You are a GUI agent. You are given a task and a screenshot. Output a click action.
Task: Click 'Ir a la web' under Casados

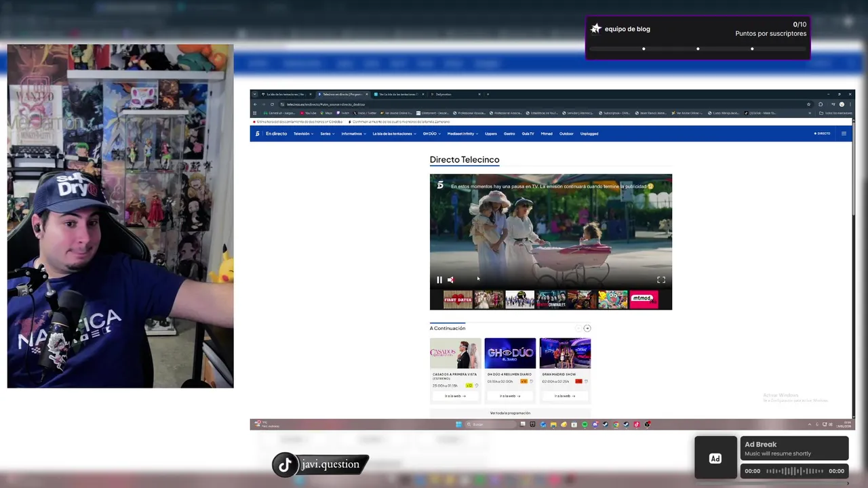tap(455, 396)
